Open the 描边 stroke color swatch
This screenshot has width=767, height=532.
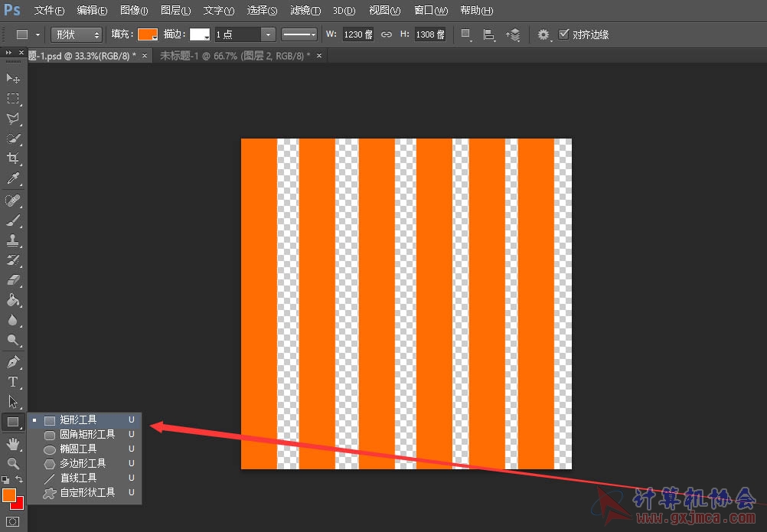[x=200, y=34]
